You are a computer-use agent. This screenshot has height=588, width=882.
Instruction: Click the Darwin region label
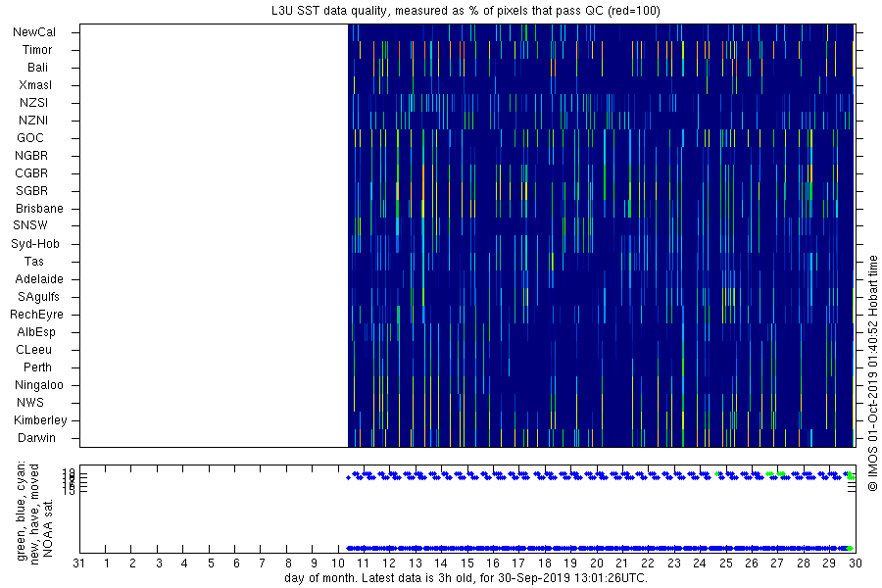click(x=36, y=438)
